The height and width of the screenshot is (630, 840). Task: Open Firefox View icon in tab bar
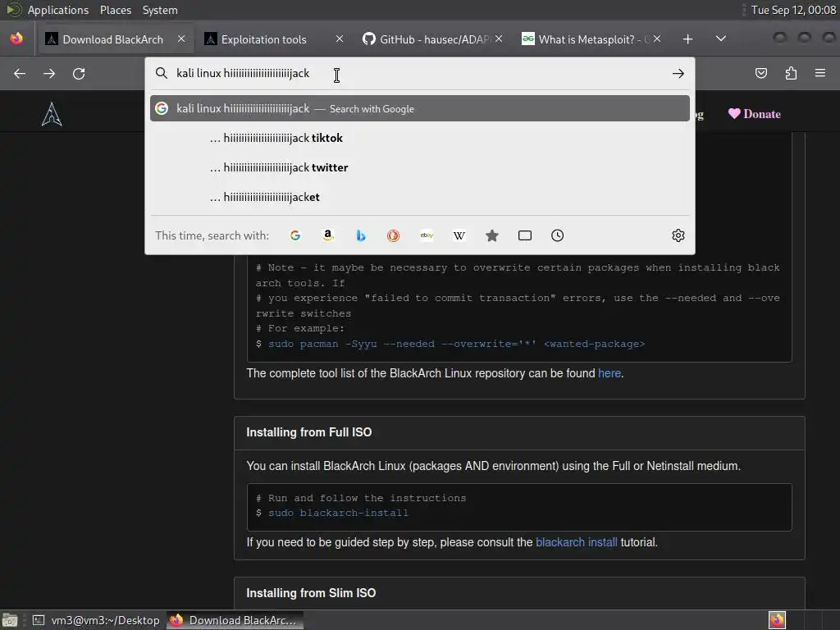(16, 39)
